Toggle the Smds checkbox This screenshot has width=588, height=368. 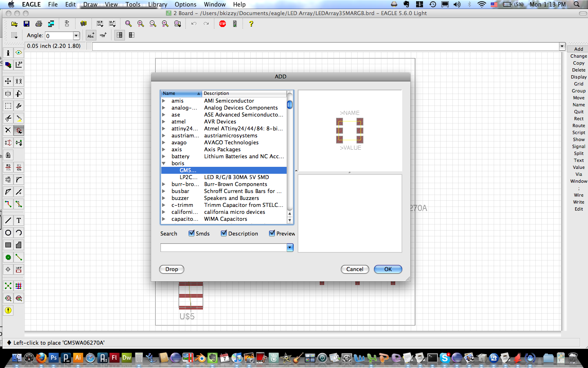click(192, 233)
